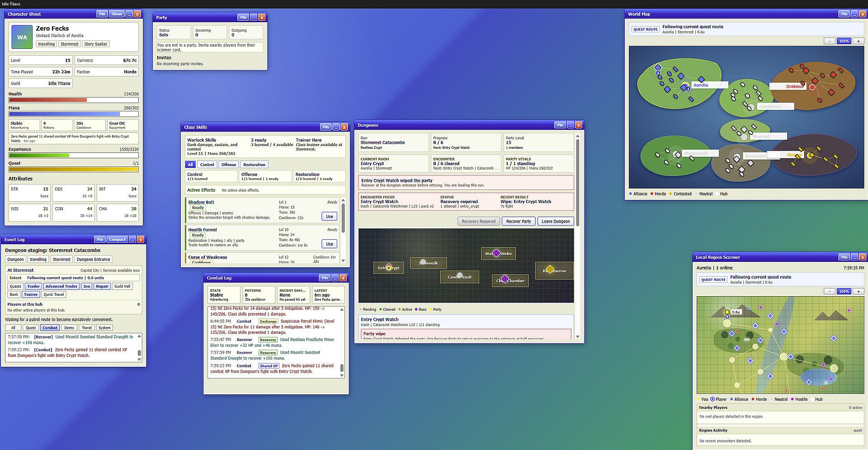The image size is (868, 450).
Task: Toggle Show button on Character Sheet
Action: point(117,14)
